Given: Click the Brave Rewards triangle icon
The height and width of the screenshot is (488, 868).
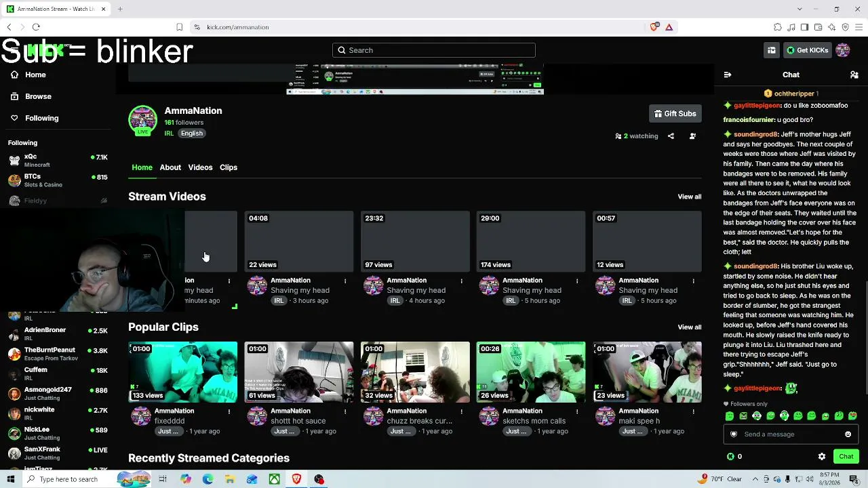Looking at the screenshot, I should coord(669,27).
